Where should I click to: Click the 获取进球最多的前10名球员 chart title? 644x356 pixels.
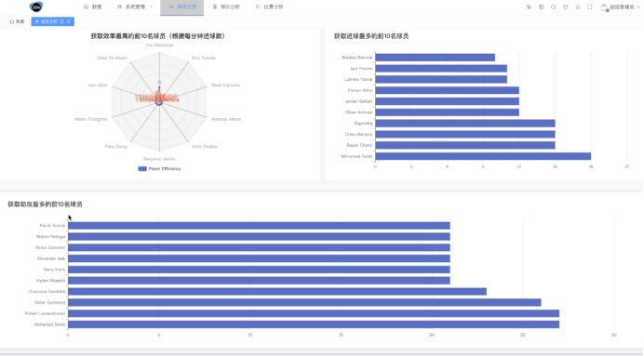[371, 36]
